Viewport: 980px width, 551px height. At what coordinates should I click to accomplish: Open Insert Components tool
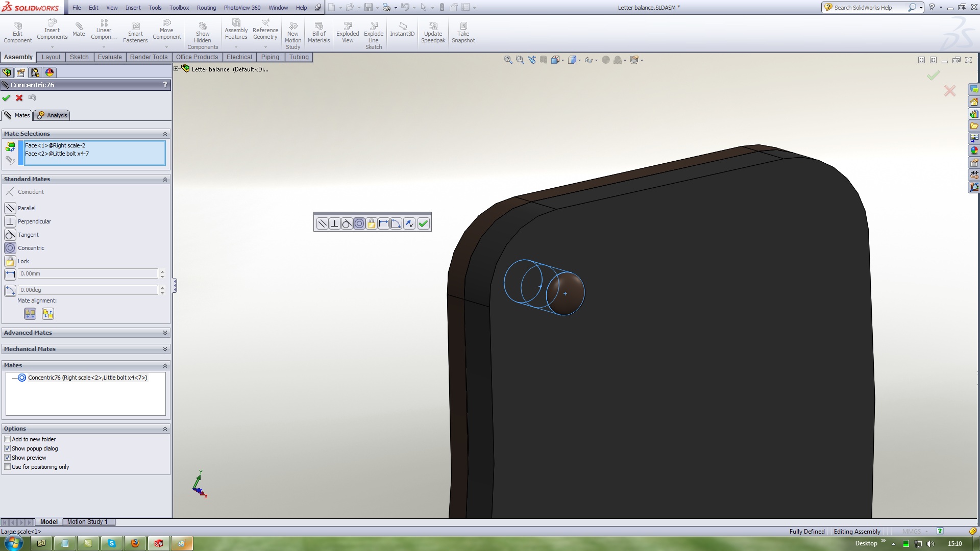52,30
